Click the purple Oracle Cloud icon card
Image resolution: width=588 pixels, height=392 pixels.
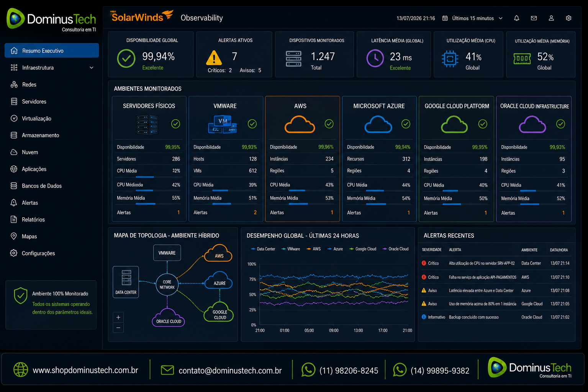532,124
